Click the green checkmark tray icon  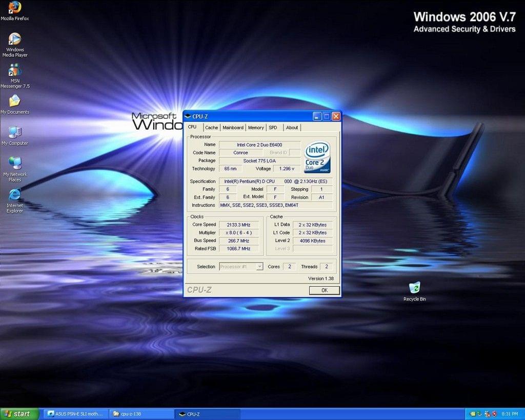coord(479,414)
